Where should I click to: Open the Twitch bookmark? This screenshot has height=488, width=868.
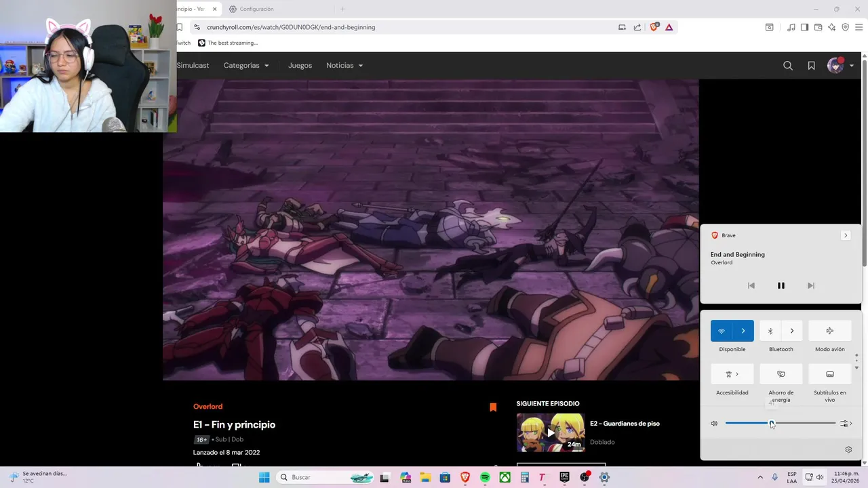tap(183, 43)
